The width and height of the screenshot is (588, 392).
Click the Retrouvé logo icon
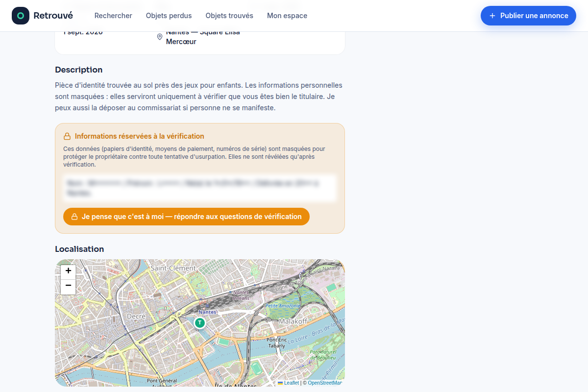pos(21,16)
